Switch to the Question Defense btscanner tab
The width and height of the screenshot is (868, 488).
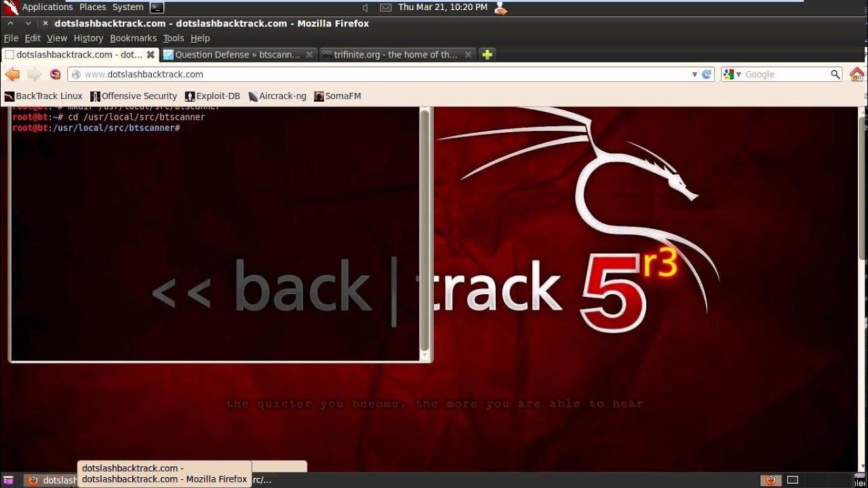[x=238, y=55]
